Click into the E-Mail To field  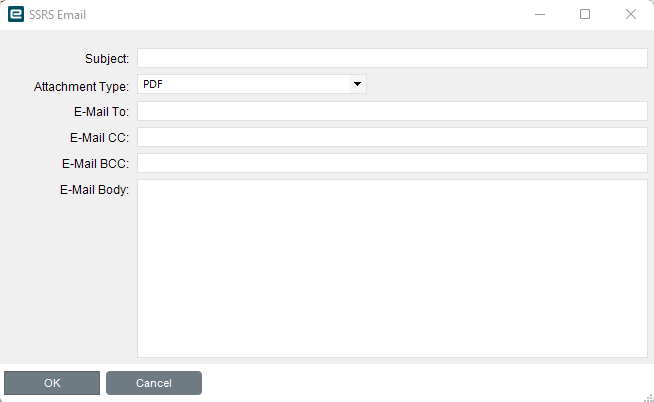tap(392, 111)
